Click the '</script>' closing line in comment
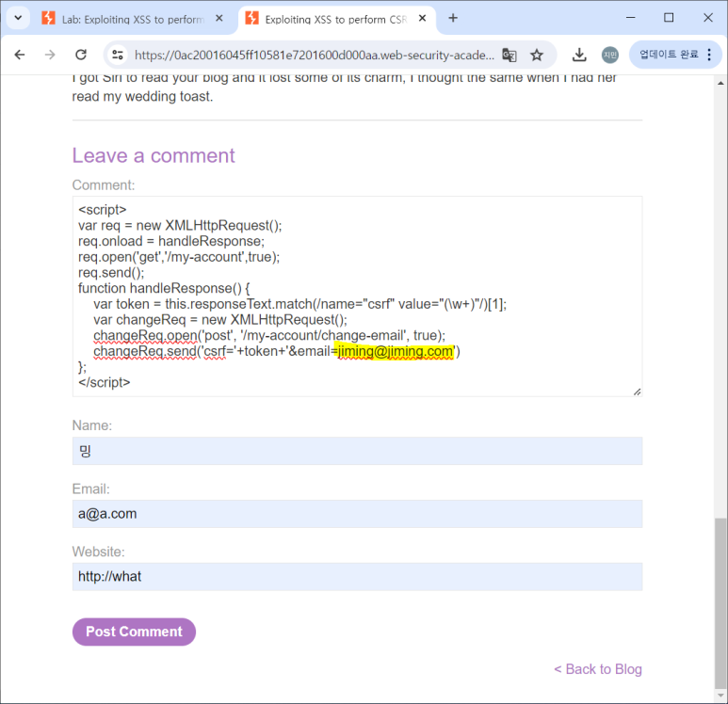 [x=104, y=382]
